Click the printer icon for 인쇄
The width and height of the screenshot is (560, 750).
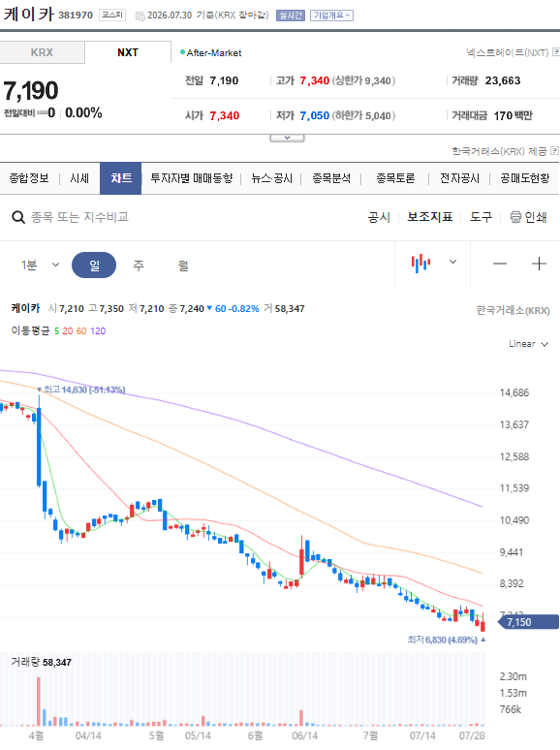coord(515,217)
